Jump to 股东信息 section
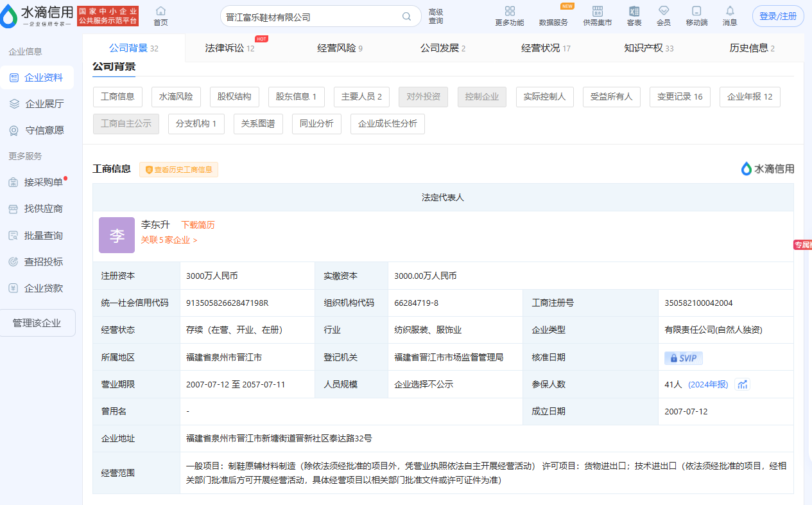812x505 pixels. tap(297, 97)
